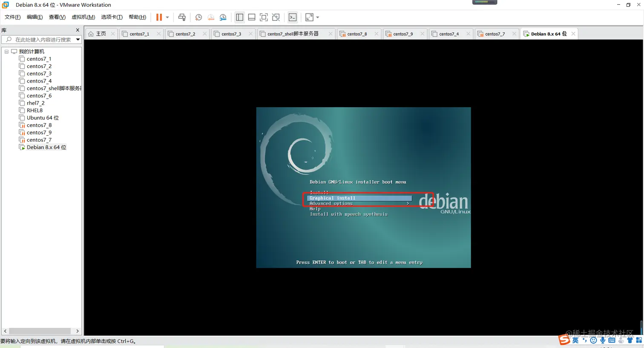The height and width of the screenshot is (348, 644).
Task: Select RHEL8 in the library tree
Action: pyautogui.click(x=34, y=110)
